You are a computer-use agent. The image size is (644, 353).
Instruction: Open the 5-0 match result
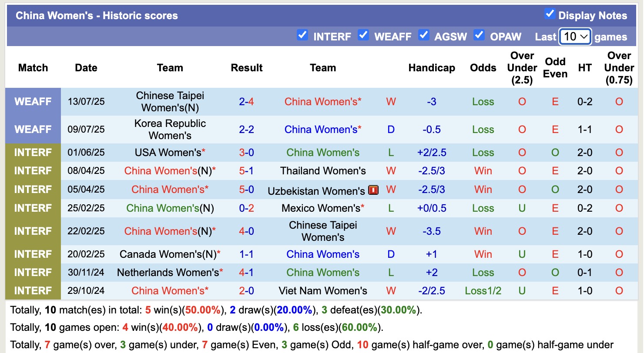[246, 190]
